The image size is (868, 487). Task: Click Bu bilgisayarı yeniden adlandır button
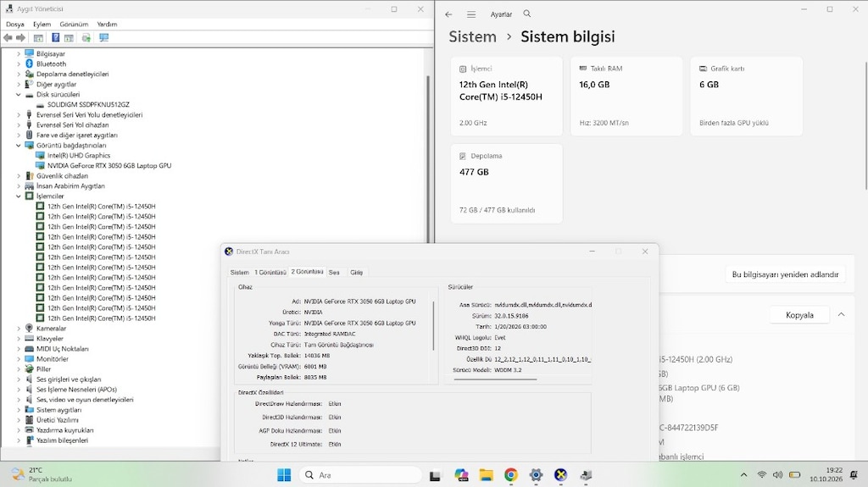(785, 274)
